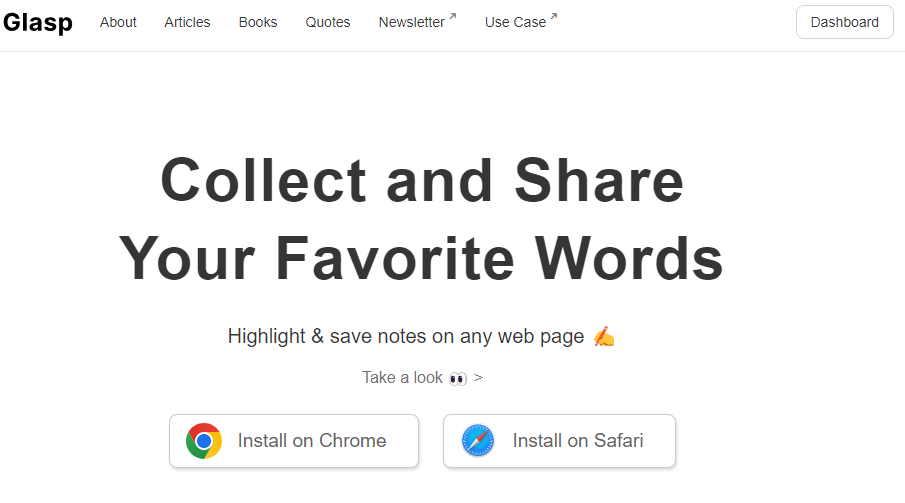Viewport: 905px width, 503px height.
Task: Go to the Quotes page
Action: click(328, 22)
